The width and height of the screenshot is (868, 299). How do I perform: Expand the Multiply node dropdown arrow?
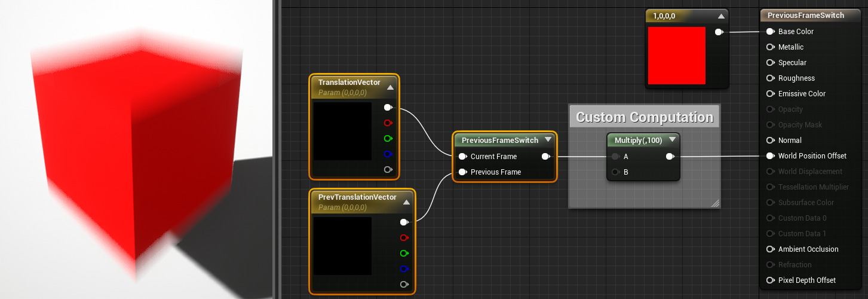point(672,141)
